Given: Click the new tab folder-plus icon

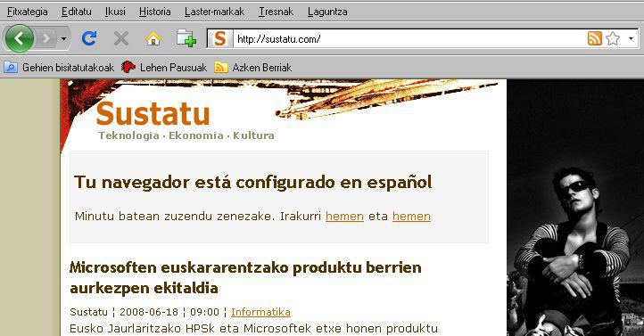Looking at the screenshot, I should pyautogui.click(x=186, y=38).
